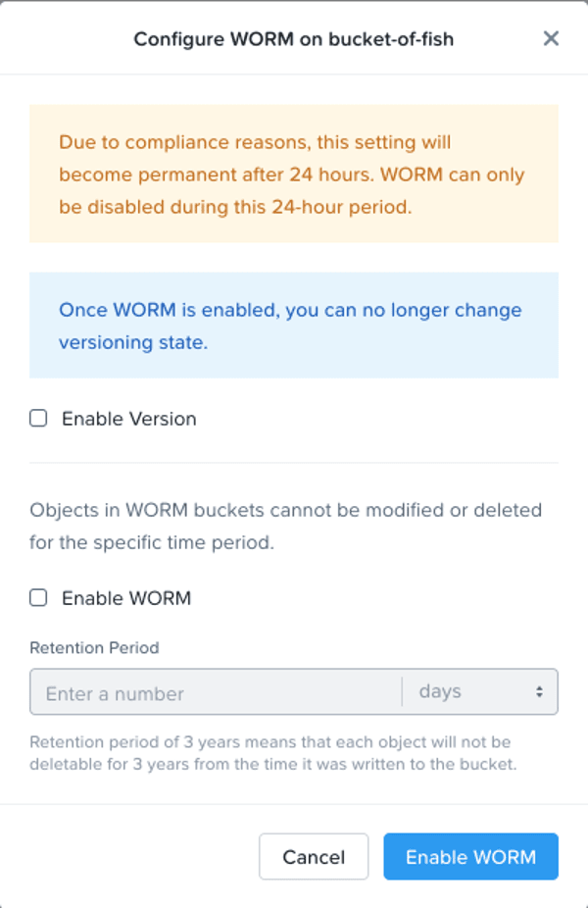Close the Configure WORM dialog with X
Screen dimensions: 588x908
pyautogui.click(x=551, y=39)
